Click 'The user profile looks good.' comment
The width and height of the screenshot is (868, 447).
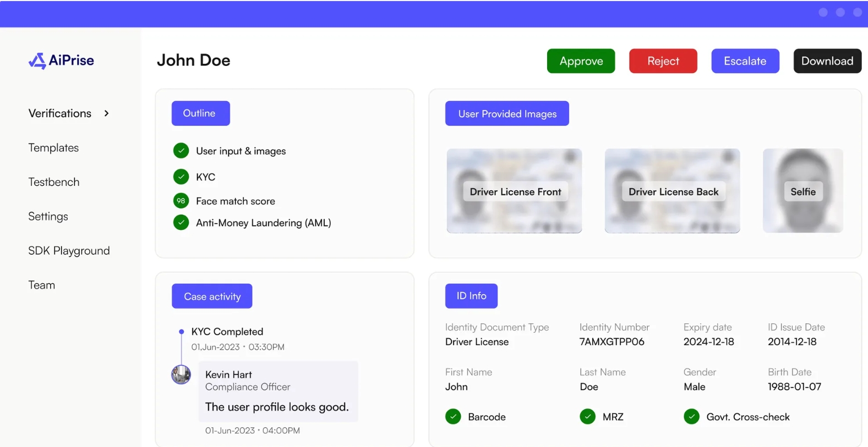point(277,407)
